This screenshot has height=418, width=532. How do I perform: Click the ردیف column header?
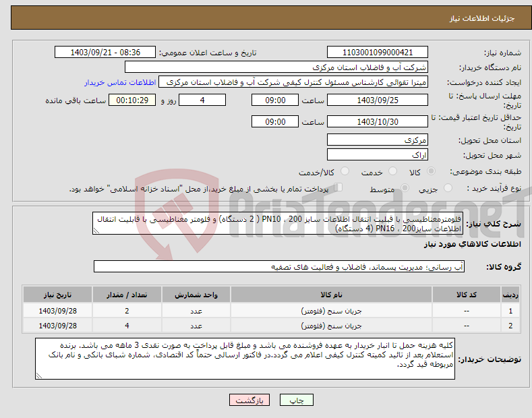pos(510,295)
